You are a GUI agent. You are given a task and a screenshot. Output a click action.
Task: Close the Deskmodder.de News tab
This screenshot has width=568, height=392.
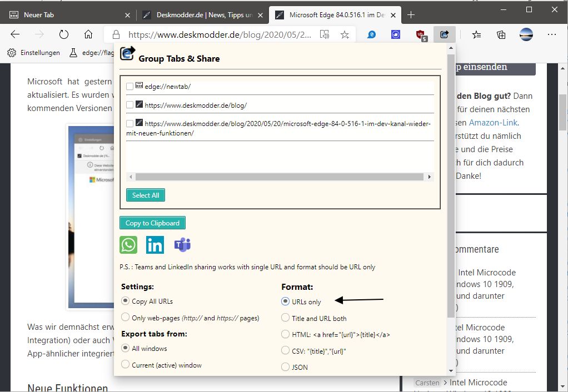coord(260,15)
